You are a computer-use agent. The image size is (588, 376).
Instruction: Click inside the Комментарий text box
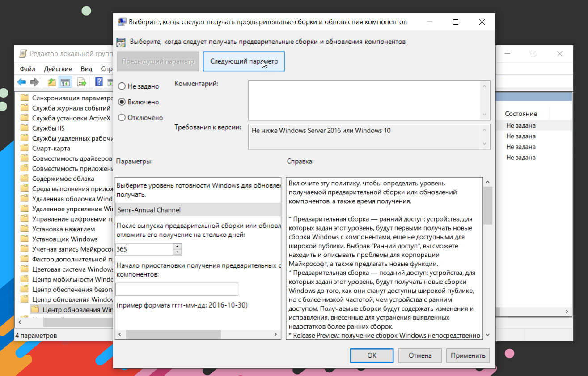pyautogui.click(x=365, y=100)
